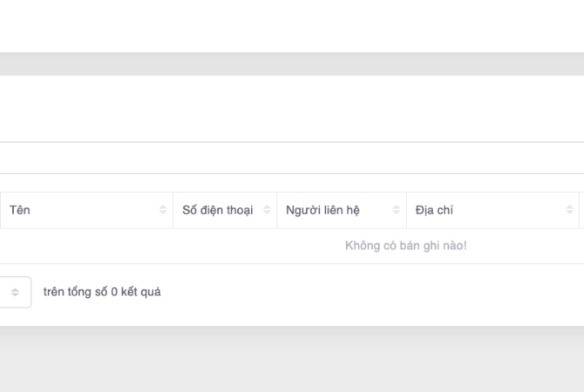Image resolution: width=584 pixels, height=392 pixels.
Task: Open the page size dropdown near results count
Action: pyautogui.click(x=15, y=293)
